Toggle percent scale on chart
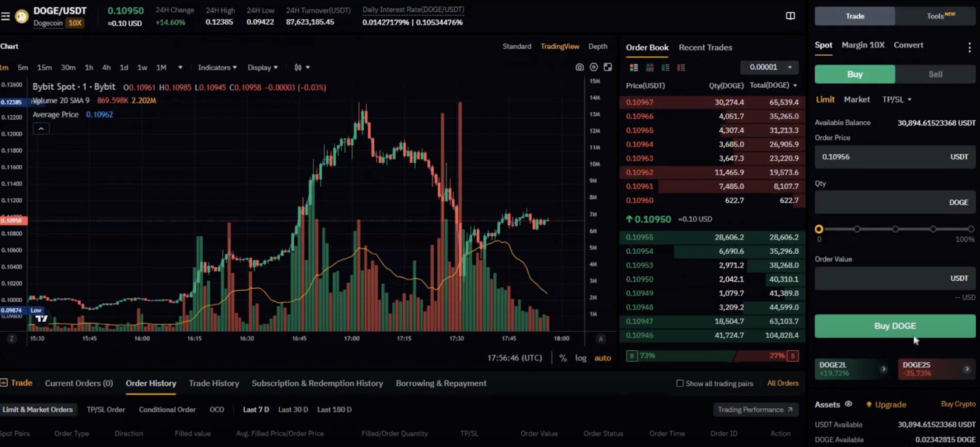 (x=563, y=358)
